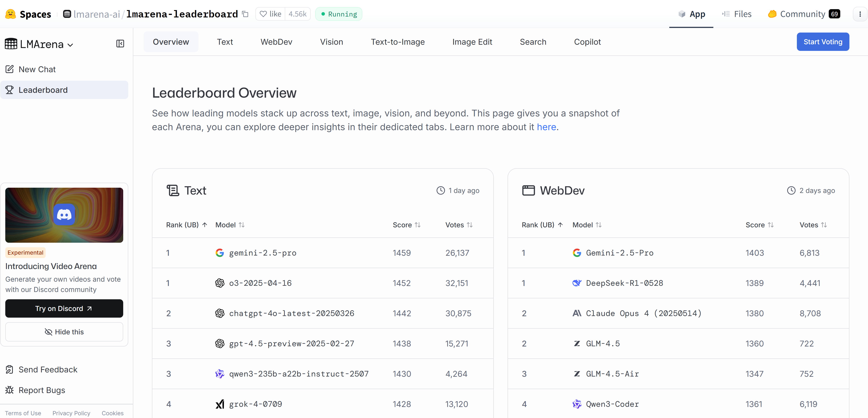Sort WebDev table by Model
The image size is (868, 418).
[598, 225]
